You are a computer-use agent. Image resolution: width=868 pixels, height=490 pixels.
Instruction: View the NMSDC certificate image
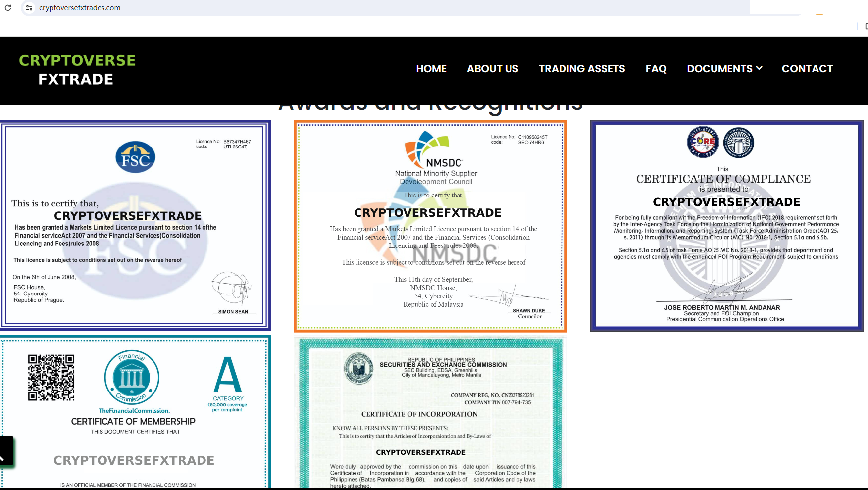(x=430, y=226)
